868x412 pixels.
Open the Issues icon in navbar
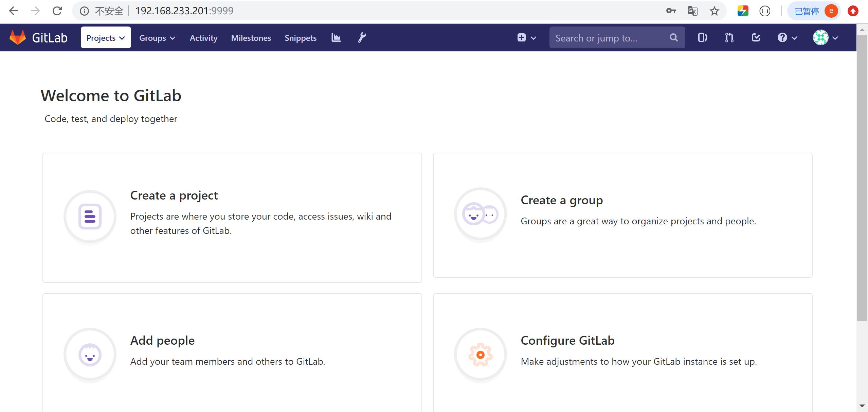pyautogui.click(x=702, y=37)
